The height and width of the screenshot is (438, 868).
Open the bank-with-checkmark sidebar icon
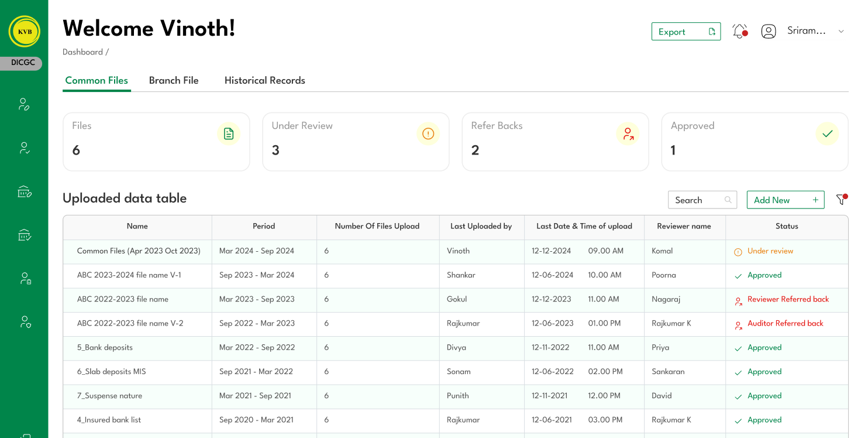(x=24, y=235)
